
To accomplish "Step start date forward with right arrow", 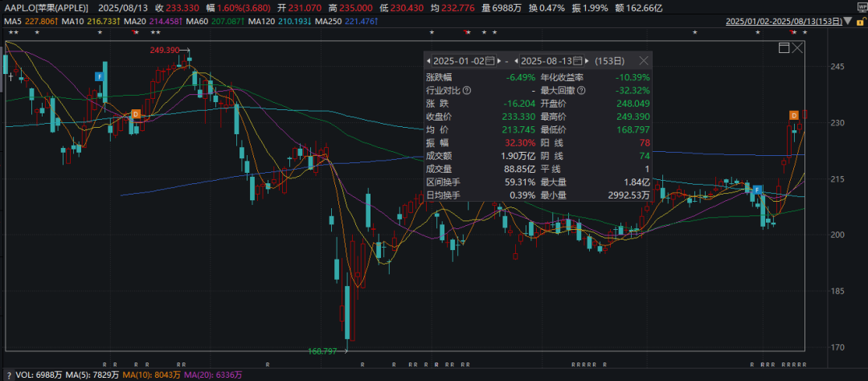I will tap(499, 61).
